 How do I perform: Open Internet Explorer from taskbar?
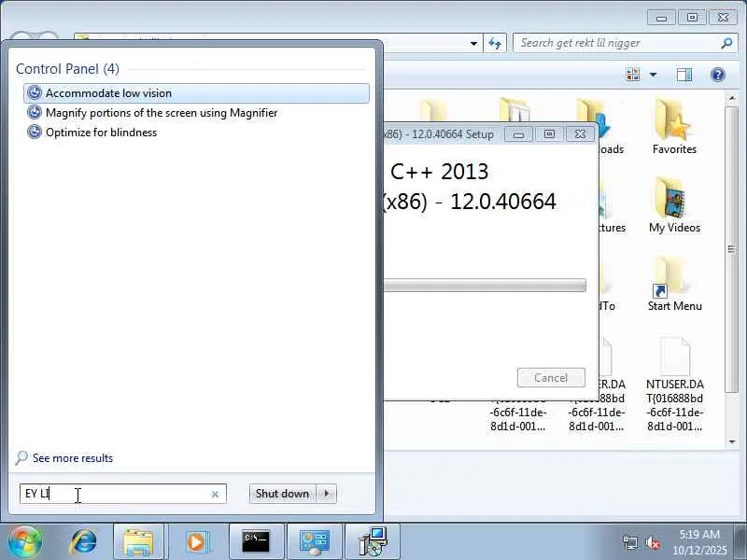point(82,542)
